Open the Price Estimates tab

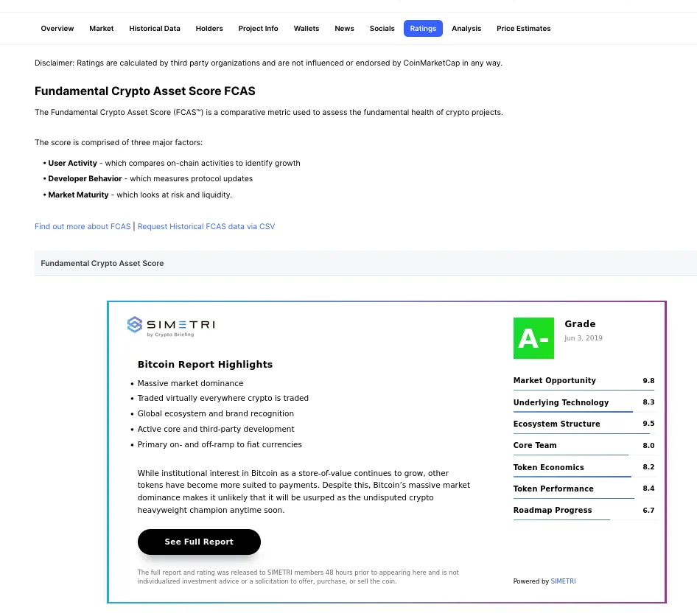(x=524, y=29)
